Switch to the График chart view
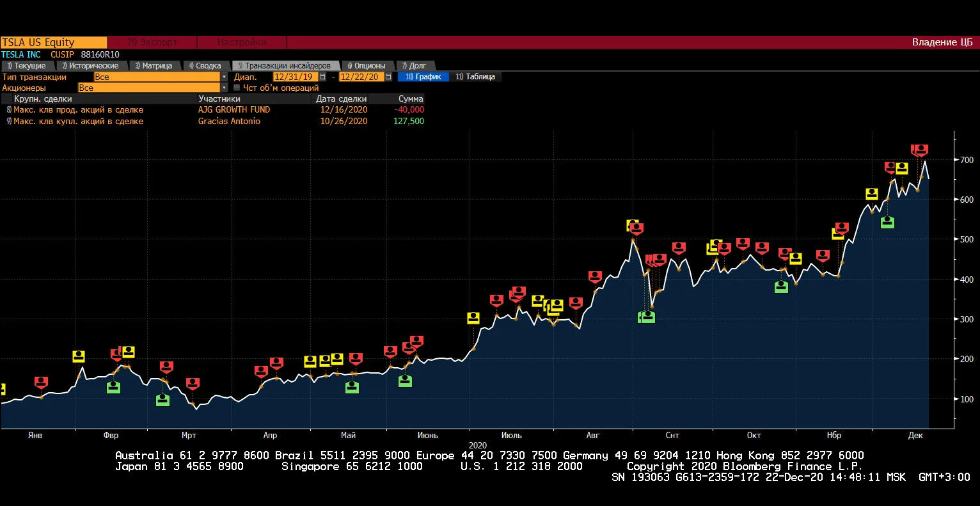The width and height of the screenshot is (980, 506). tap(423, 77)
